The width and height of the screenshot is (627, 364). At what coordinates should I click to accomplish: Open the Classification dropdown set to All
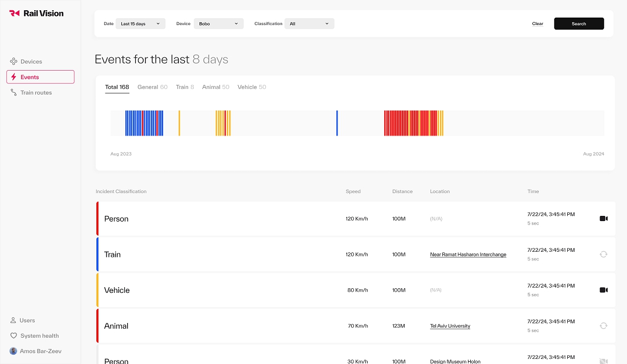tap(309, 24)
